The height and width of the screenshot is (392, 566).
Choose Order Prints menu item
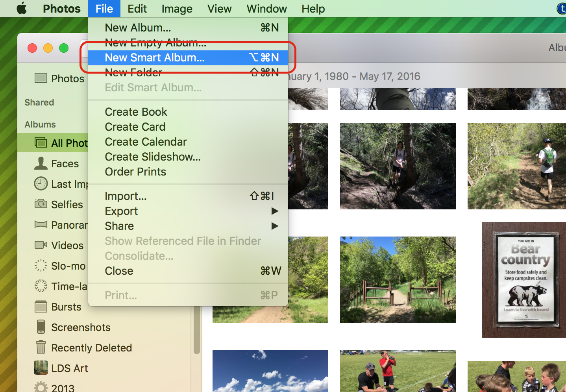pyautogui.click(x=188, y=172)
